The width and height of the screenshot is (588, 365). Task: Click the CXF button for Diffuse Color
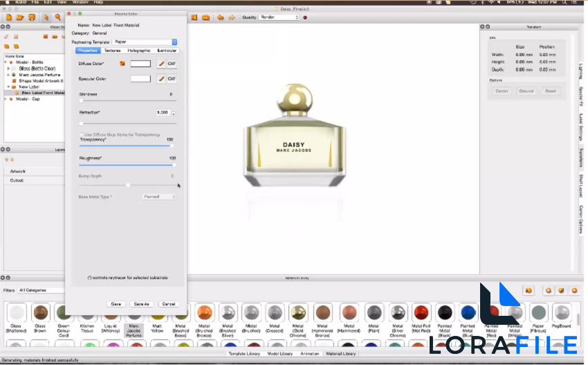172,64
